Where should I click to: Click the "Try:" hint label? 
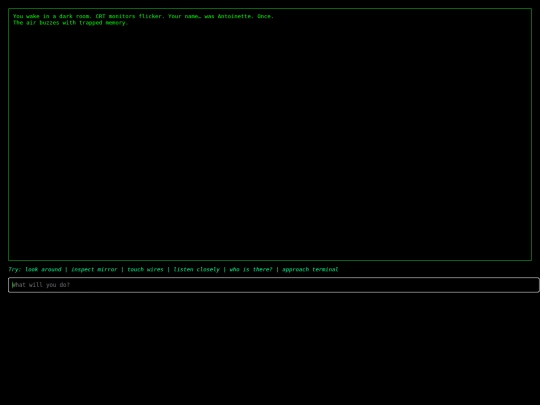click(14, 269)
